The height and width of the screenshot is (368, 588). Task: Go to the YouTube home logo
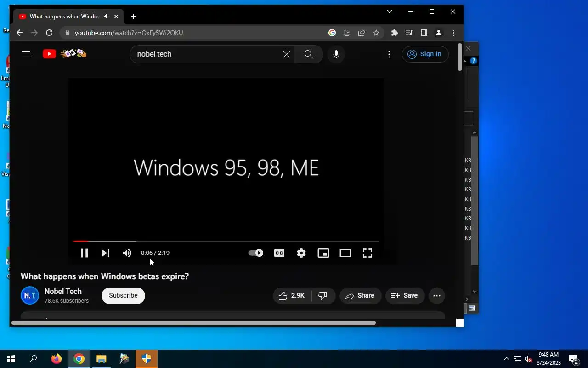tap(65, 54)
